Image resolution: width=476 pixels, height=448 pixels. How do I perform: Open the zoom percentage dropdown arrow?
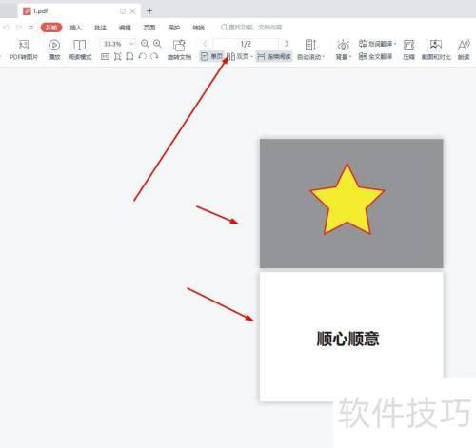[x=132, y=43]
